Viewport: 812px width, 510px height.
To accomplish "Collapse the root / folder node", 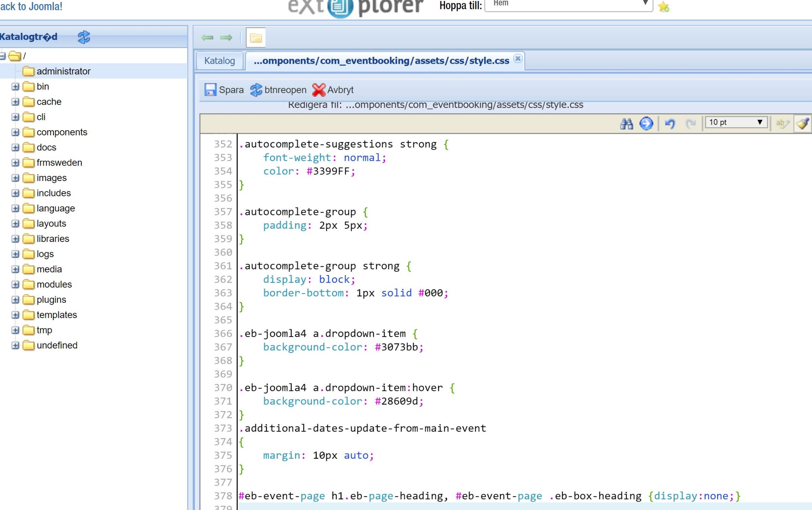I will click(3, 56).
